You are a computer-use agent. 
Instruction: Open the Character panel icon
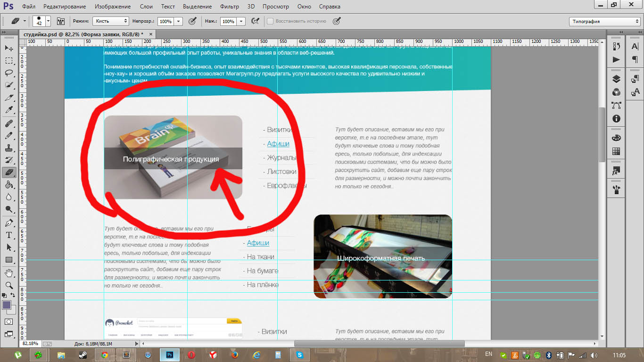pyautogui.click(x=635, y=46)
